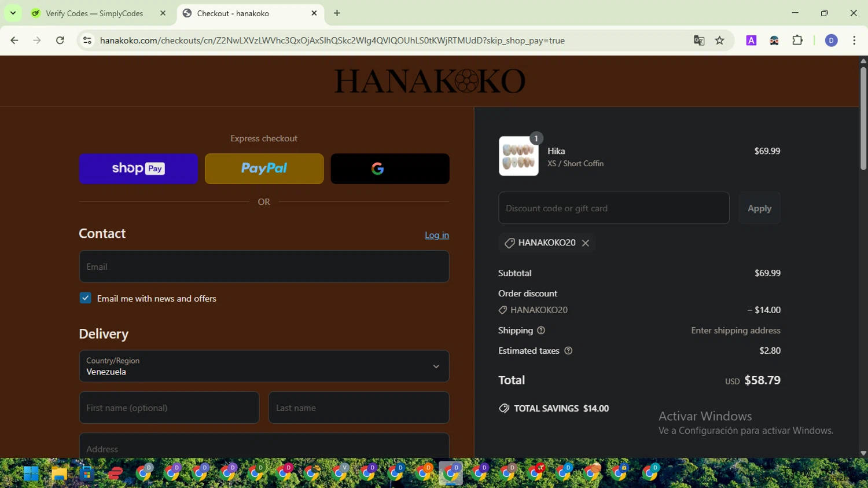Click the XS / Short Coffin variant text
Image resolution: width=868 pixels, height=488 pixels.
pos(575,164)
